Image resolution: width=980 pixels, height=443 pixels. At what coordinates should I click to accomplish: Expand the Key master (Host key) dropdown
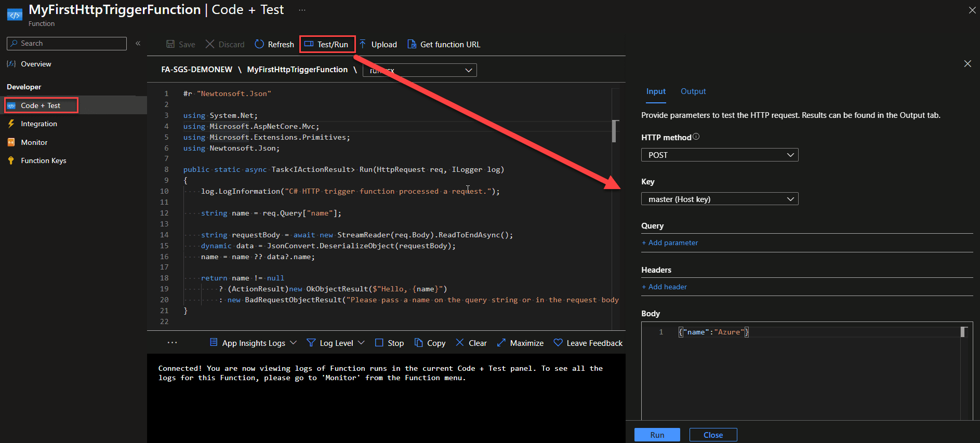719,199
